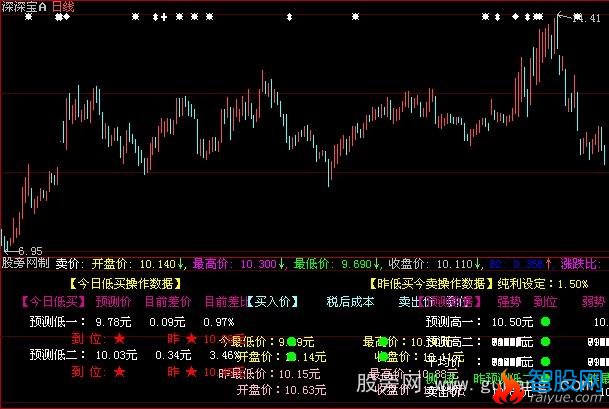Click the 6.95 low price label
Screen dimensions: 609x409
[30, 251]
